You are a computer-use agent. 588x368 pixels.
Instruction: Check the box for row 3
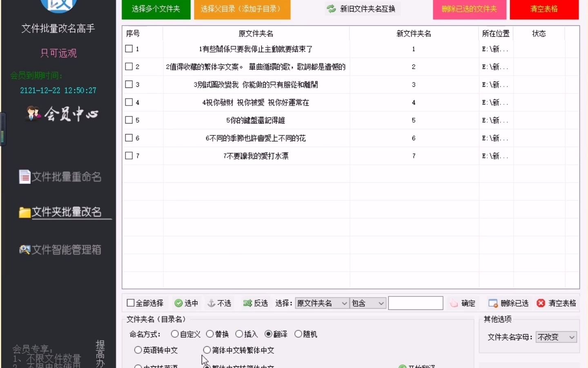129,84
